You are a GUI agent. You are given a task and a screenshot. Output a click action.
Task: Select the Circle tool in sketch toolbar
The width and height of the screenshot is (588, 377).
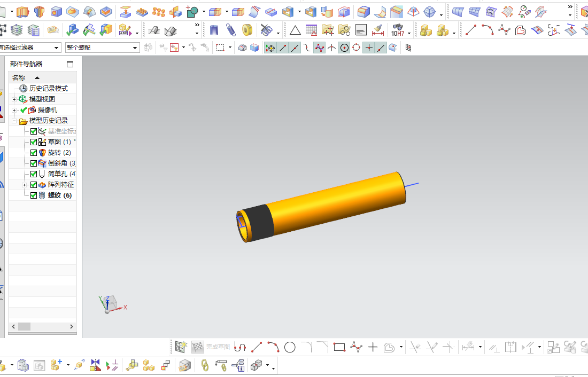[x=290, y=348]
